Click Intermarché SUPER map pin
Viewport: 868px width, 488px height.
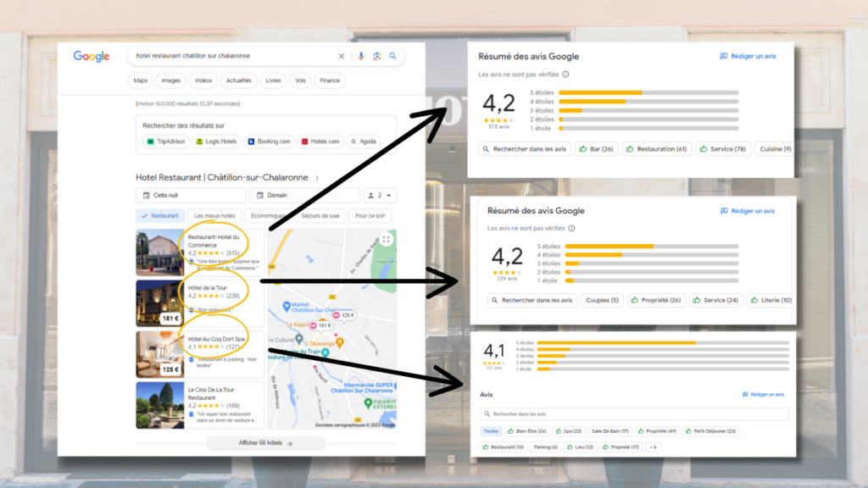point(395,385)
